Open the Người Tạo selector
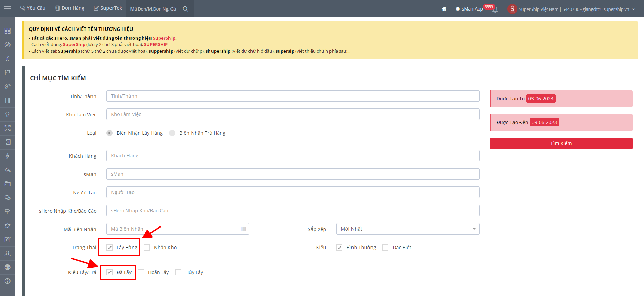Screen dimensions: 644x296 coord(293,192)
